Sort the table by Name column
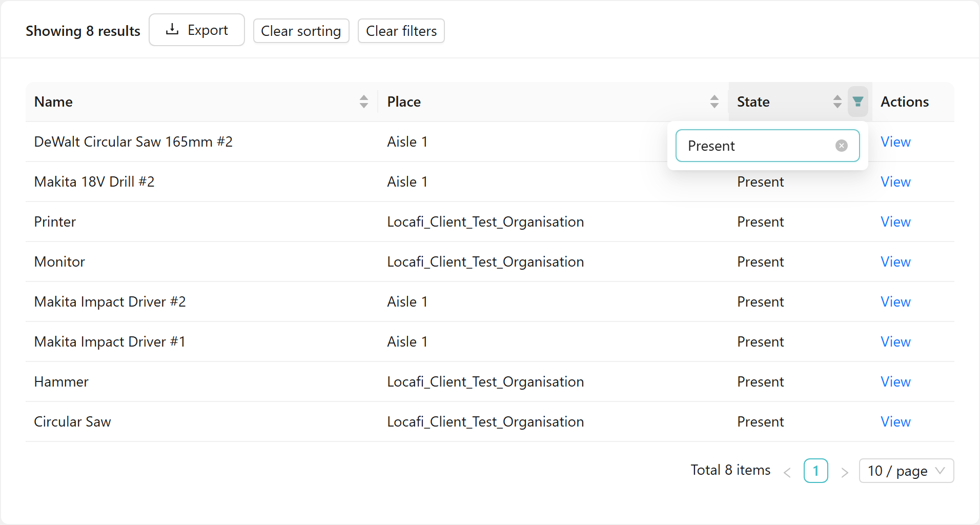The height and width of the screenshot is (525, 980). (364, 102)
